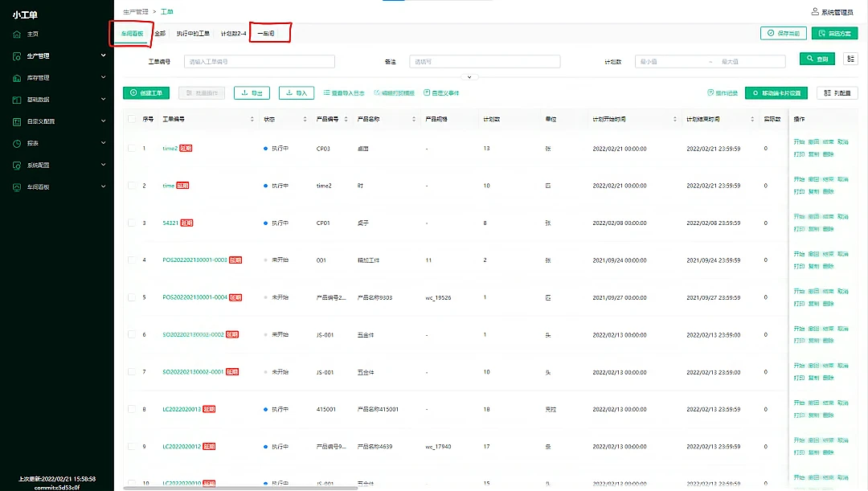Click the 状态 column sort icon

[x=305, y=119]
